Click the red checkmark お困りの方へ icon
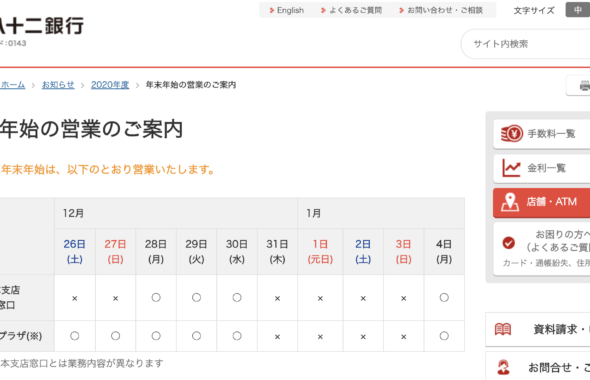This screenshot has height=380, width=590. click(x=509, y=243)
